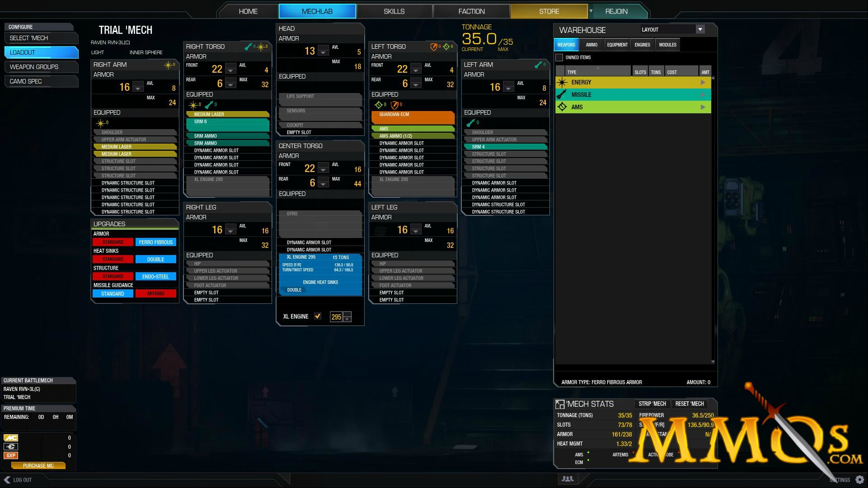Click the Strip 'Mech button
The height and width of the screenshot is (488, 868).
click(652, 404)
